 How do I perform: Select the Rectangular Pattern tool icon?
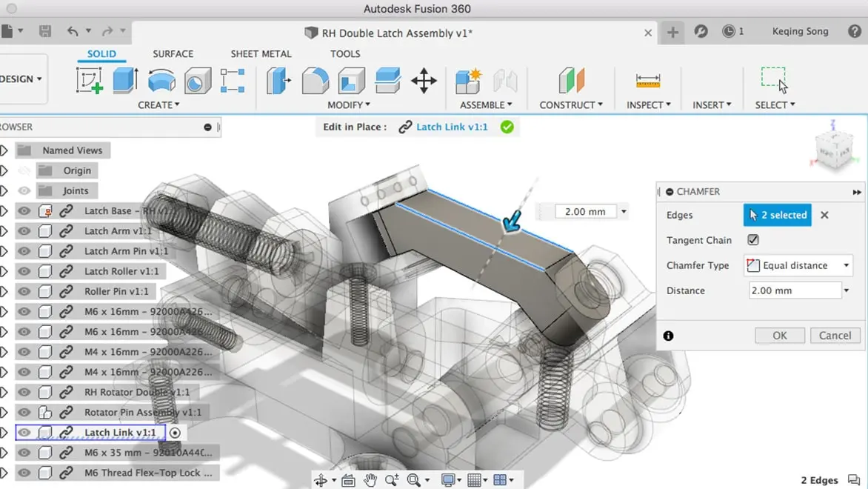click(x=233, y=80)
